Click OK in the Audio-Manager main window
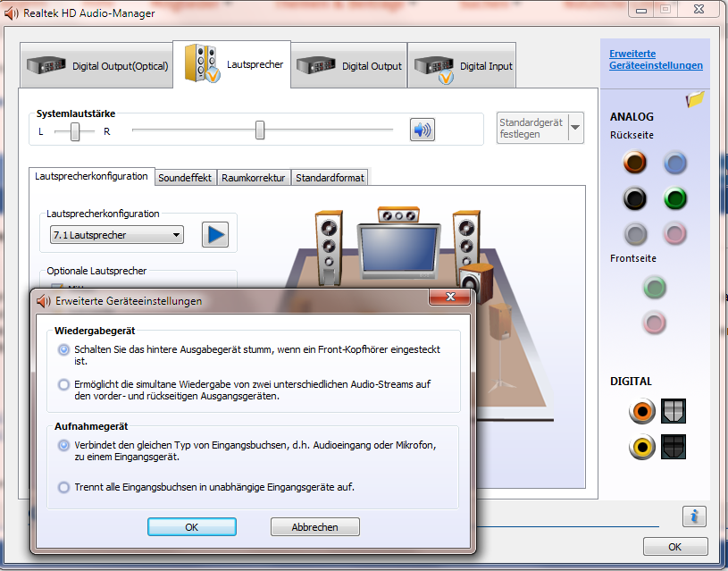This screenshot has height=571, width=728. pos(675,547)
